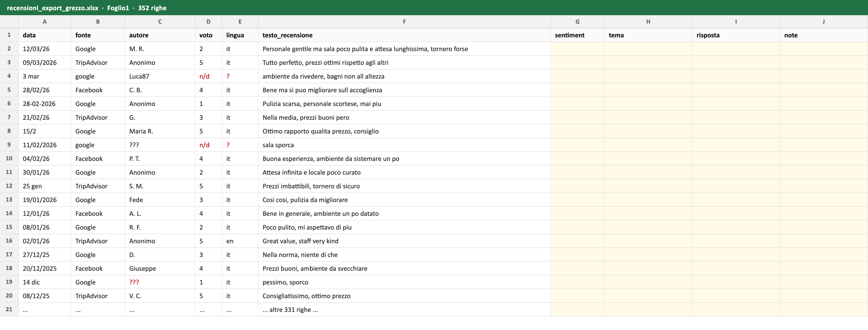Select fonte cell 'Facebook' in row 5

tap(98, 90)
